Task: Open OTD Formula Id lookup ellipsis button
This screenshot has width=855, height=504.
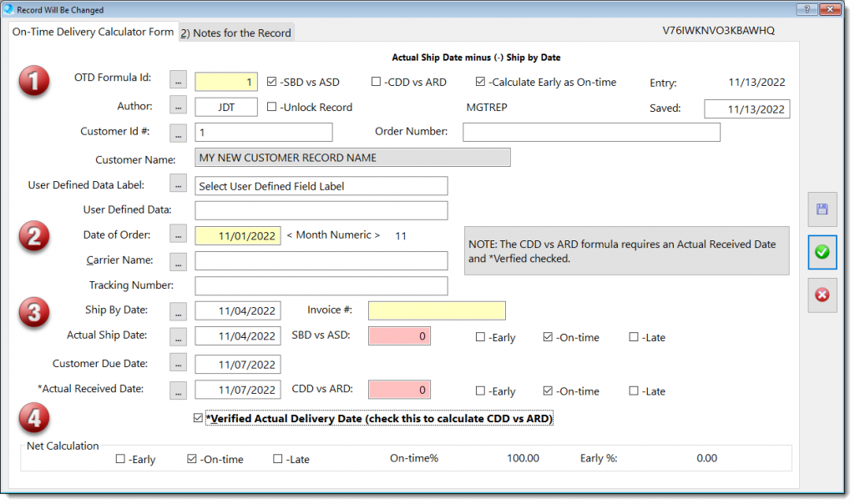Action: pos(178,79)
